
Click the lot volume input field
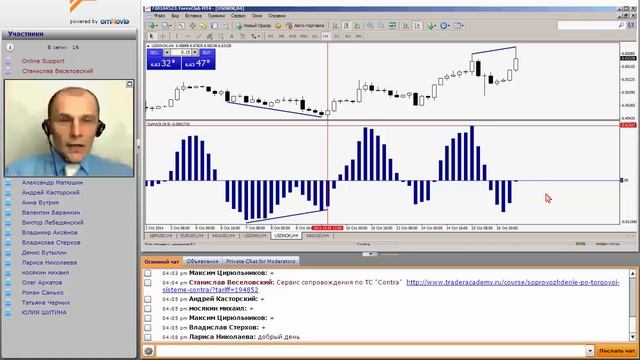[x=181, y=53]
